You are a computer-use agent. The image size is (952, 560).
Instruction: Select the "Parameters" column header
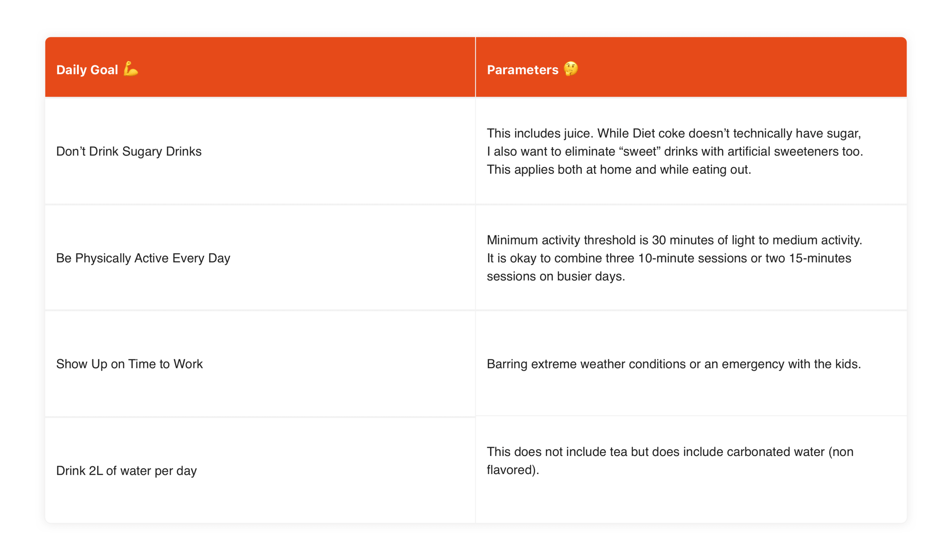691,67
